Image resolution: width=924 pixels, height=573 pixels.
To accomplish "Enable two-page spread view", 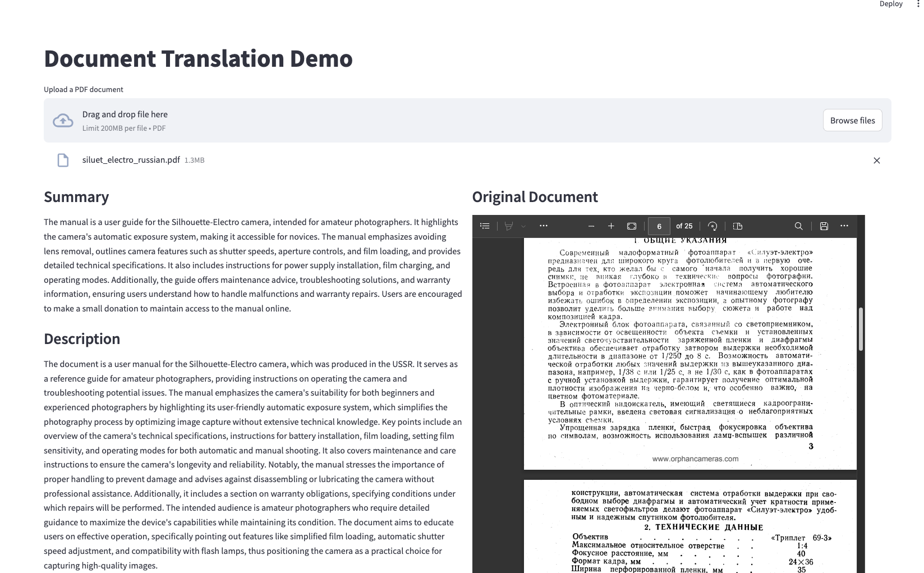I will [737, 226].
